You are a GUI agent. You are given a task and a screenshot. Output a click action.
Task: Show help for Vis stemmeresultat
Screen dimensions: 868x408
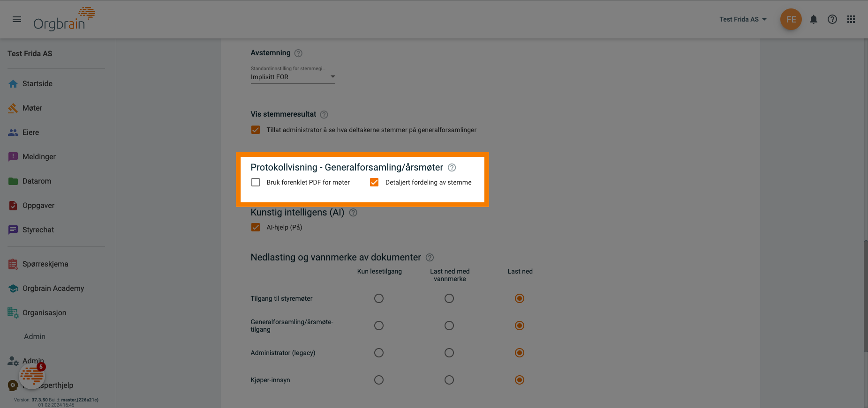click(324, 114)
